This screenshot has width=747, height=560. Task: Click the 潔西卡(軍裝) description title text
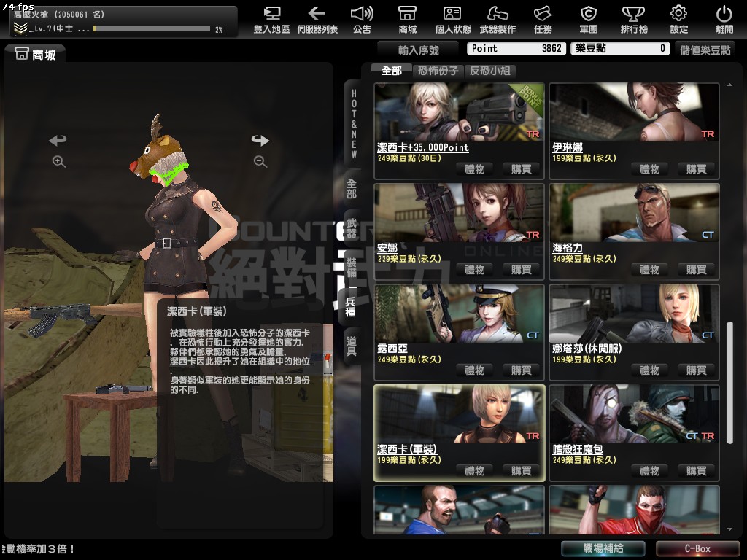197,311
